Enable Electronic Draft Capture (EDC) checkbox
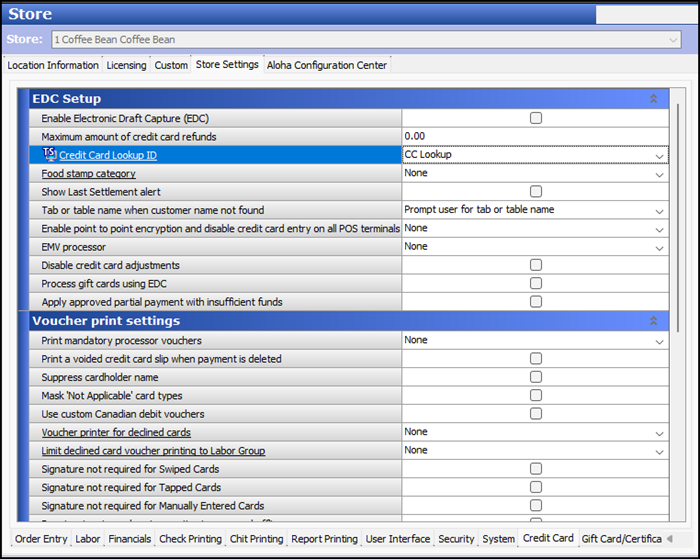The width and height of the screenshot is (700, 559). point(536,118)
